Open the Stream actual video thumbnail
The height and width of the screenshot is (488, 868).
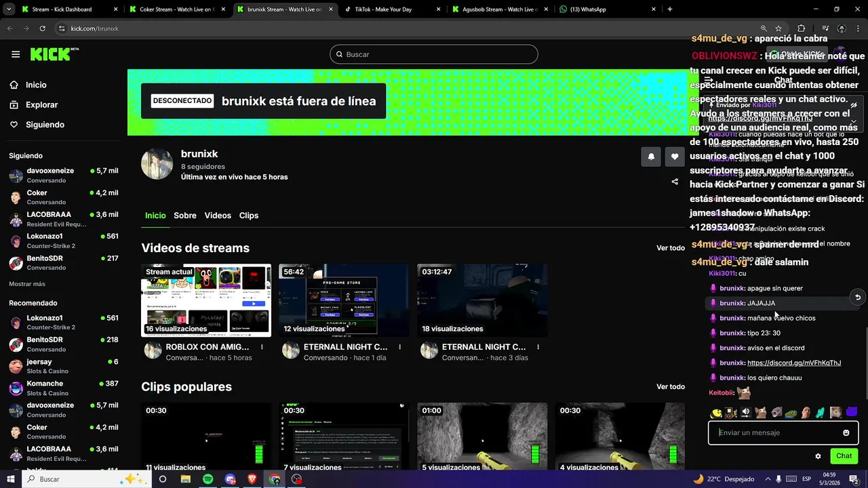click(x=206, y=300)
